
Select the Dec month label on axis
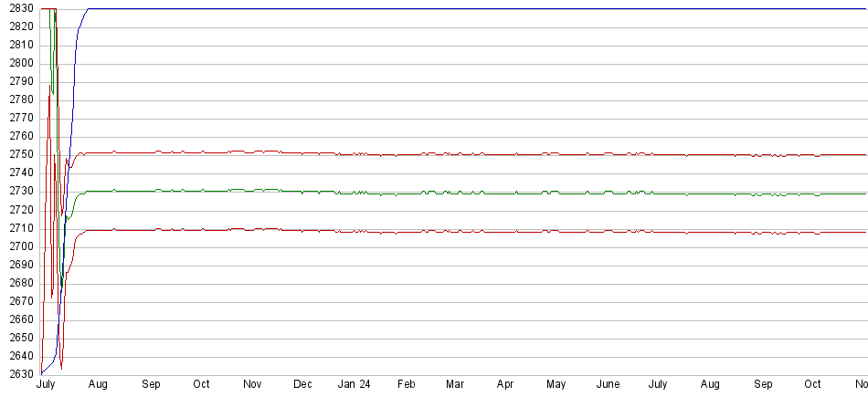point(302,384)
